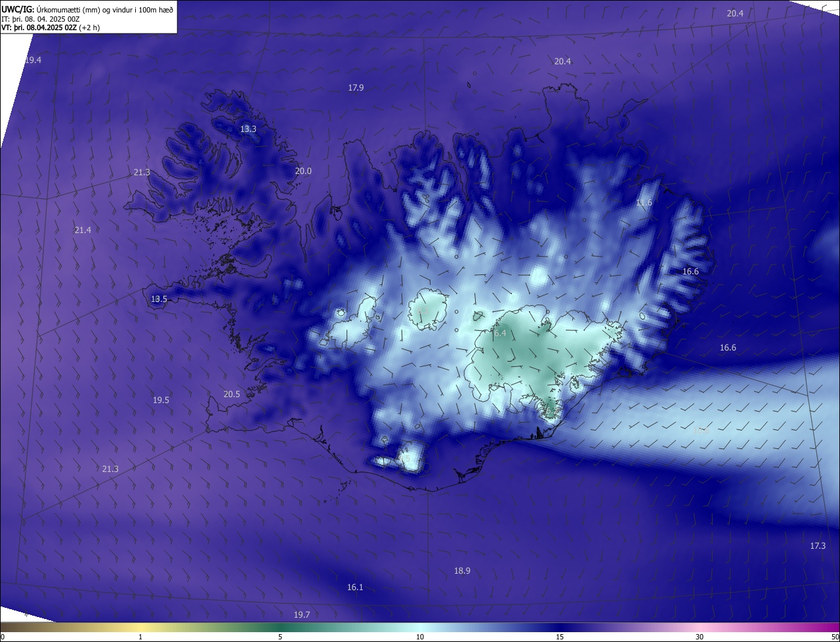Click the "0" label starting the color scale
The image size is (840, 642).
tap(3, 637)
